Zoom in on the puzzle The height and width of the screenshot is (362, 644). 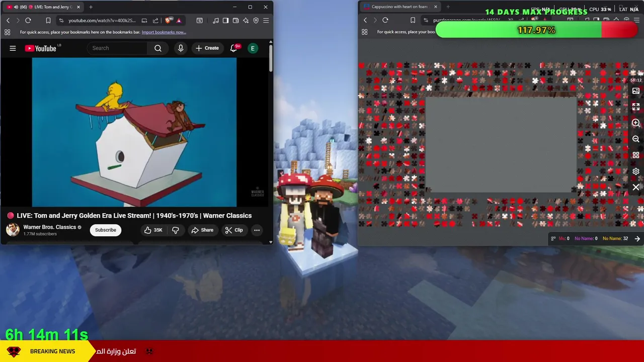(636, 123)
